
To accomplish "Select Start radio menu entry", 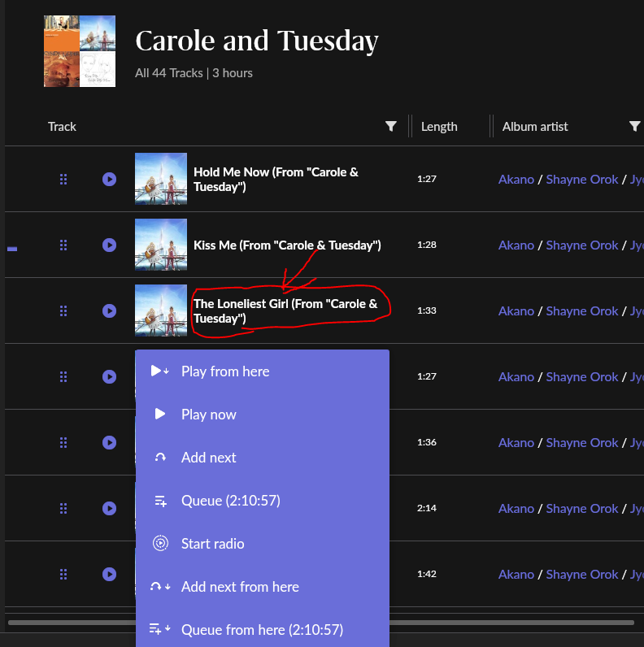I will pos(262,544).
